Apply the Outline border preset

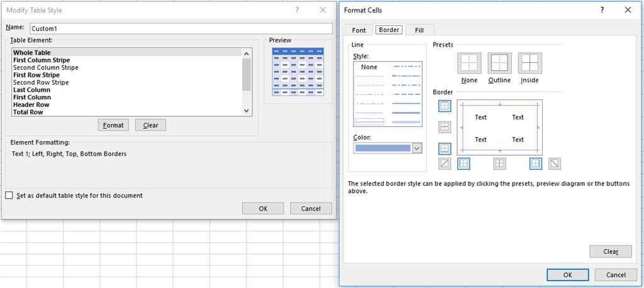[499, 63]
